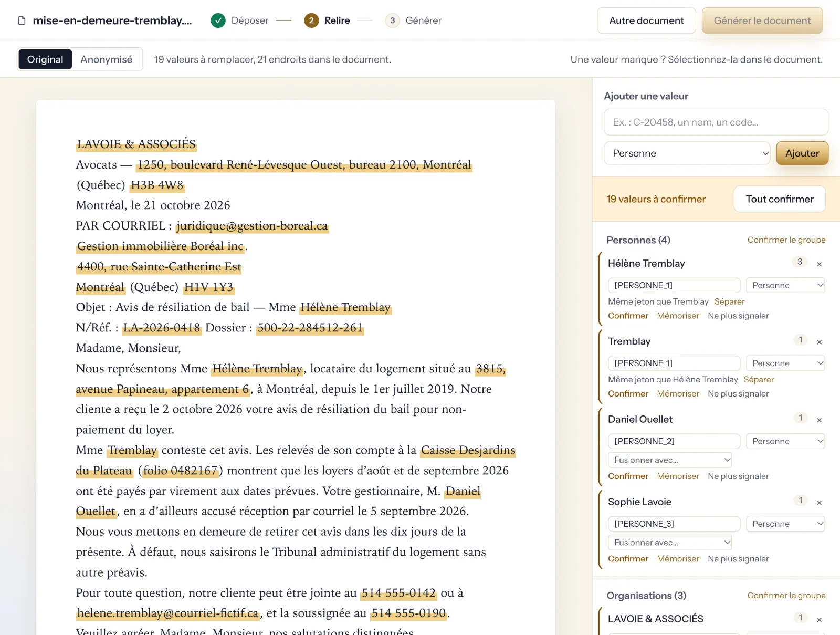The image size is (840, 635).
Task: Click highlighted phone 514 555-0142 in document
Action: (x=398, y=593)
